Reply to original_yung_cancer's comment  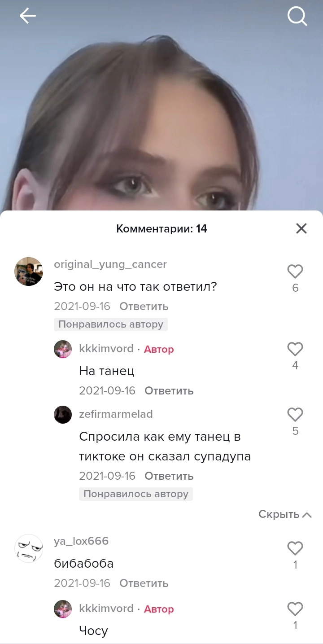point(144,307)
